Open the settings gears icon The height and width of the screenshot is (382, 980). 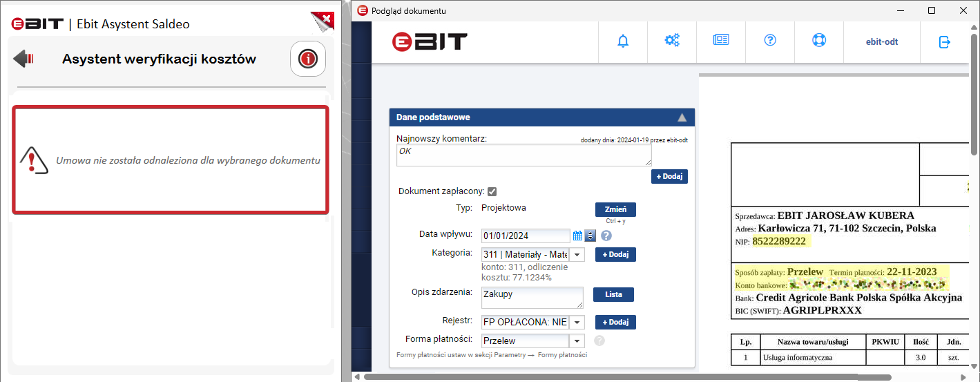point(672,41)
